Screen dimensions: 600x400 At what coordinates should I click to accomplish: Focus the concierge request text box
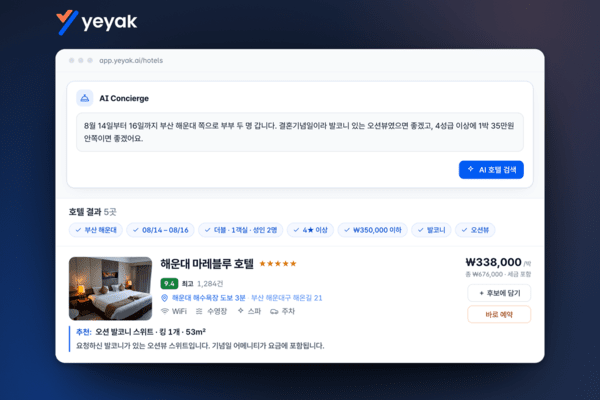tap(300, 132)
